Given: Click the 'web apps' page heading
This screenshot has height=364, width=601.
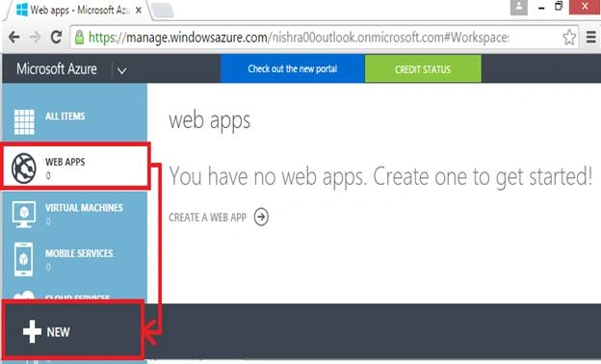Looking at the screenshot, I should pos(210,120).
